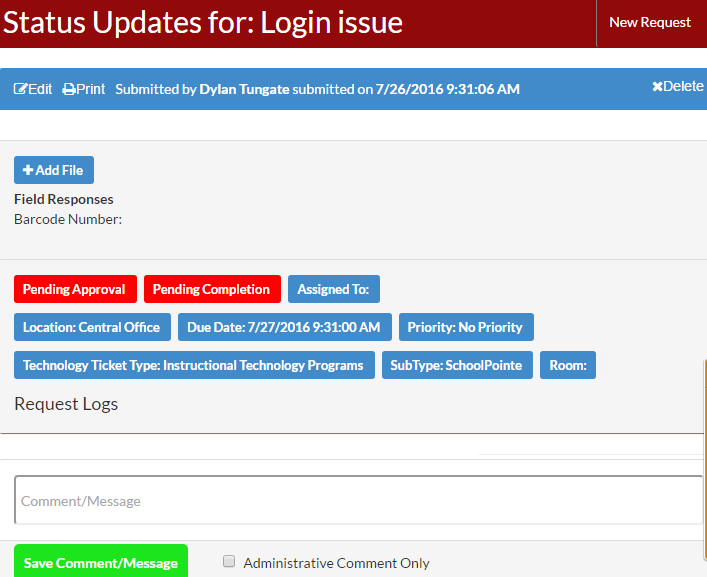The image size is (707, 577).
Task: Open the New Request page
Action: [x=650, y=22]
